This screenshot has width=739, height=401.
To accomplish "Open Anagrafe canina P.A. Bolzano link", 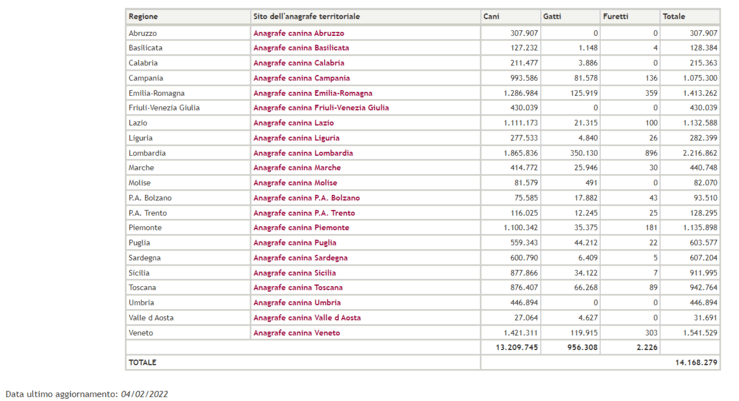I will (306, 198).
